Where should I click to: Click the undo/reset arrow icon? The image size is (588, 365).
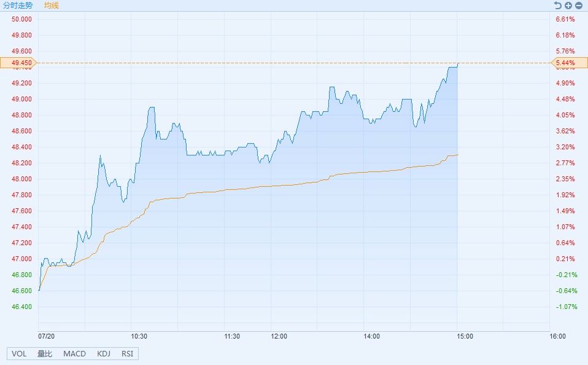click(x=558, y=6)
